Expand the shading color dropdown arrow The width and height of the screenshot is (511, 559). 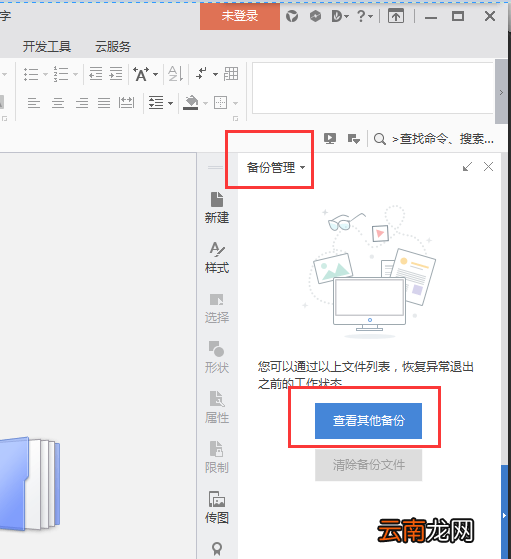click(x=205, y=103)
